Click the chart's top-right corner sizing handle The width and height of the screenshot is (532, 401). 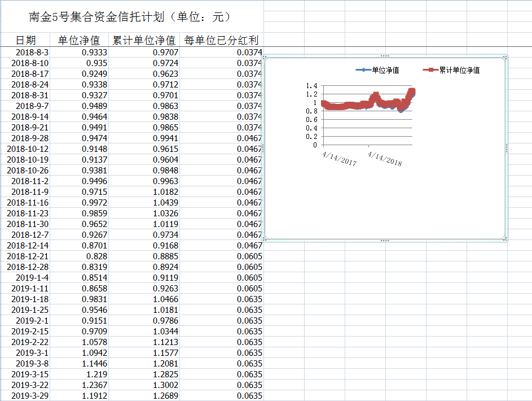[x=505, y=58]
